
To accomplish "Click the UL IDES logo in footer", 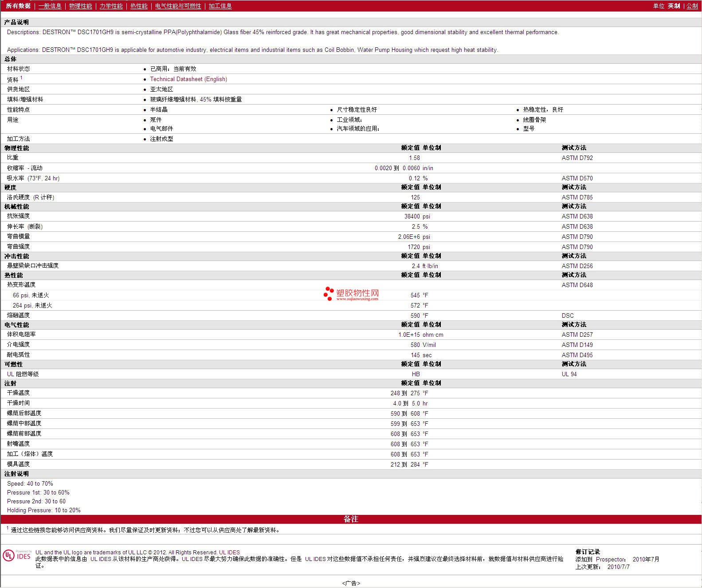I will pos(17,556).
